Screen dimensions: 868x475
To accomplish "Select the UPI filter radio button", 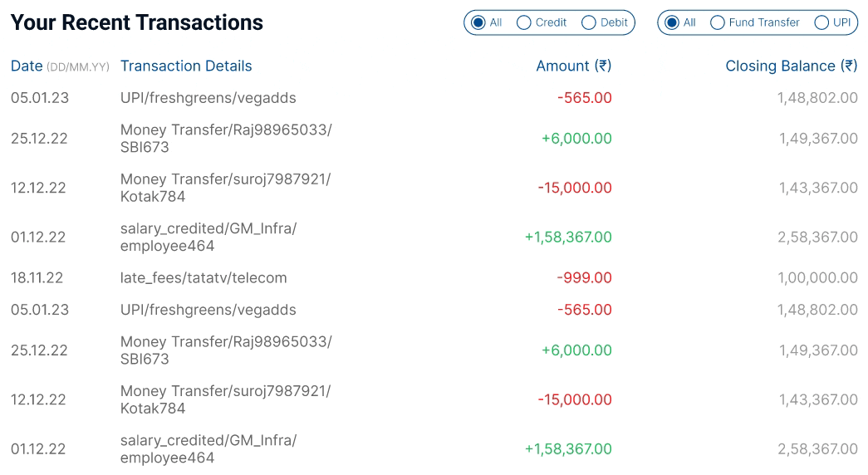I will [822, 22].
